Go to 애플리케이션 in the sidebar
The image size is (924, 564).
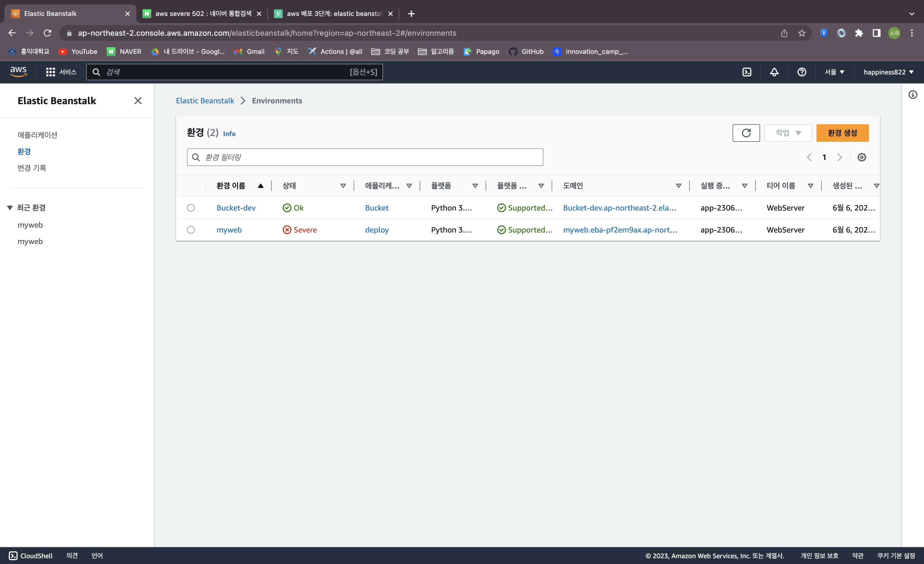click(37, 135)
